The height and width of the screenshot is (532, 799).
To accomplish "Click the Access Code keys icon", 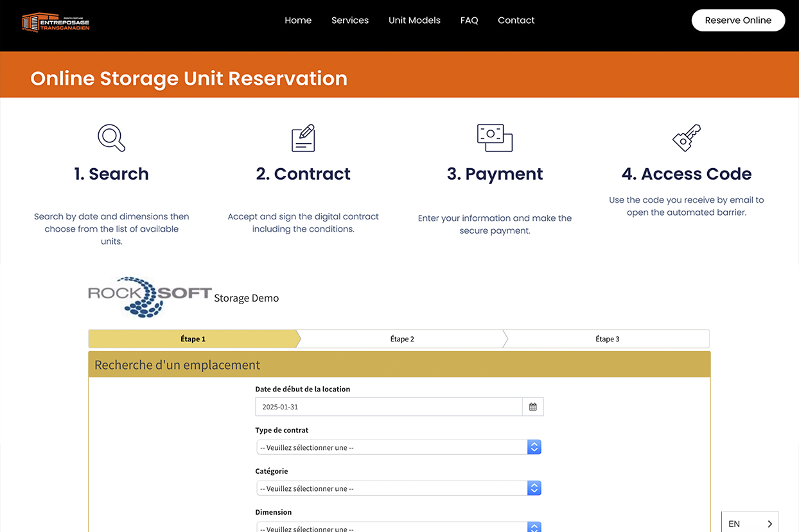I will click(x=686, y=137).
